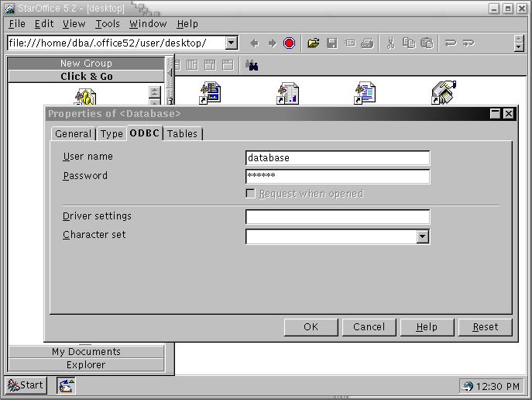Click the Password input field
The height and width of the screenshot is (400, 532).
point(338,176)
